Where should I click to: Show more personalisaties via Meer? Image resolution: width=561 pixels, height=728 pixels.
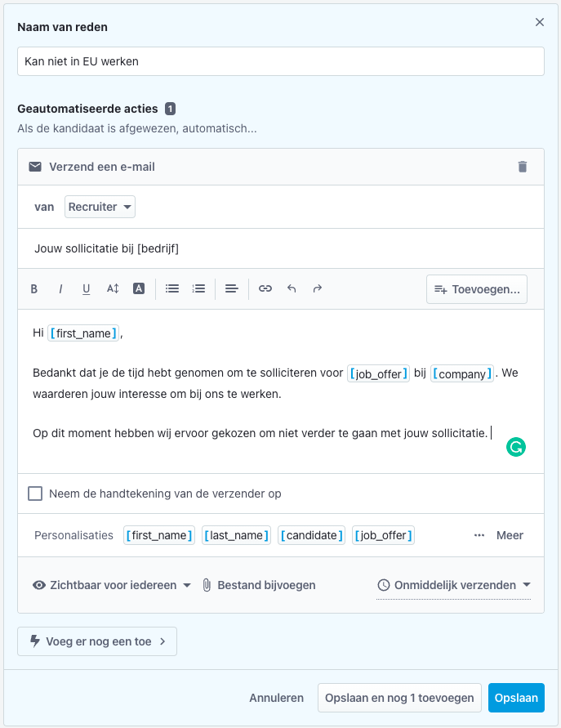[510, 535]
